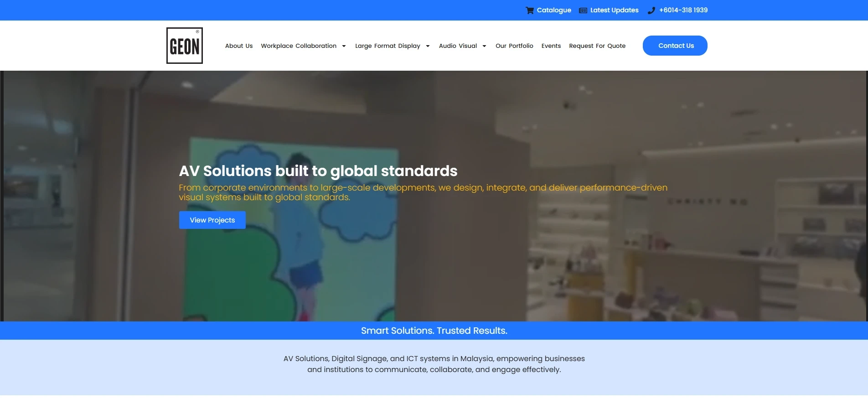The image size is (868, 419).
Task: Click the Contact Us button
Action: [675, 46]
